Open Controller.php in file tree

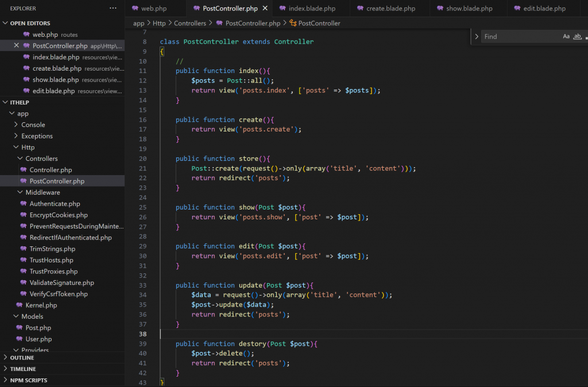pos(62,169)
